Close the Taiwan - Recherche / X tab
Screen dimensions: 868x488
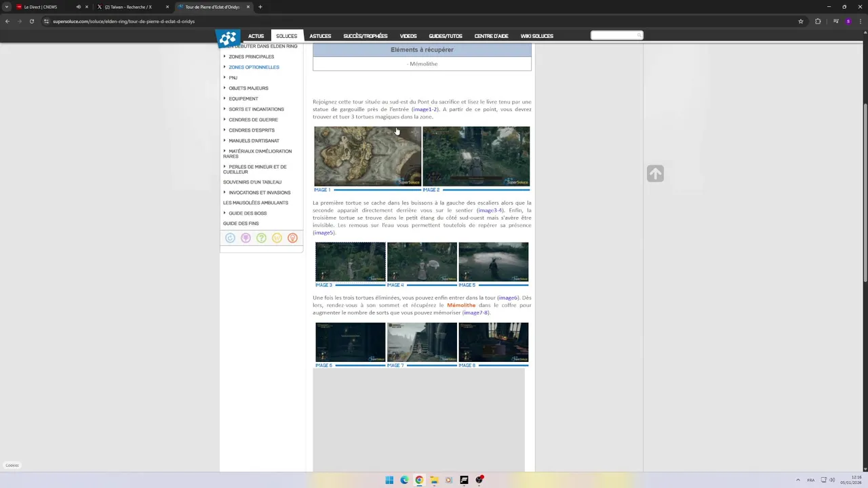(x=167, y=7)
